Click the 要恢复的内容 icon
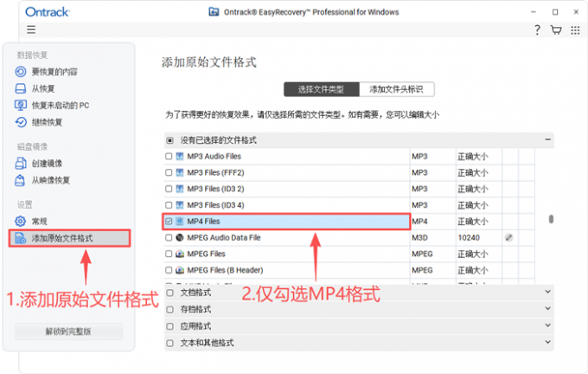Screen dimensions: 588x374 click(x=20, y=71)
